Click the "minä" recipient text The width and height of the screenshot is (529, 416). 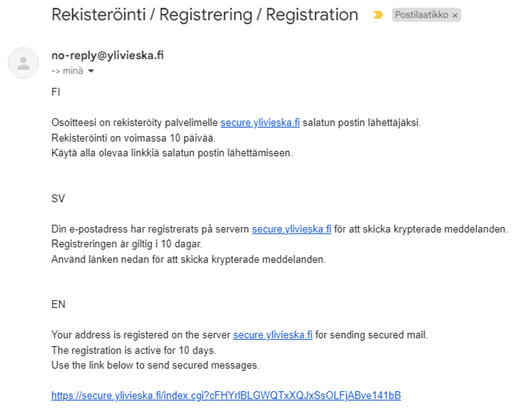73,71
